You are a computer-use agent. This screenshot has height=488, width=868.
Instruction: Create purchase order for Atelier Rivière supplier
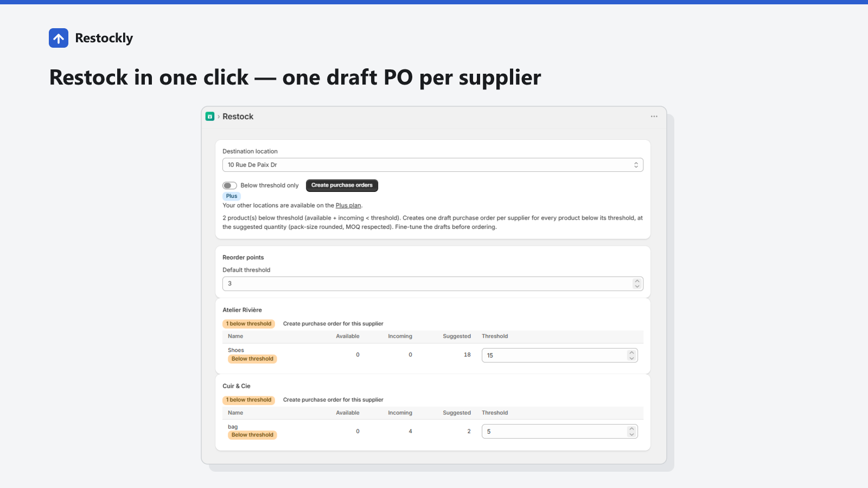coord(333,324)
